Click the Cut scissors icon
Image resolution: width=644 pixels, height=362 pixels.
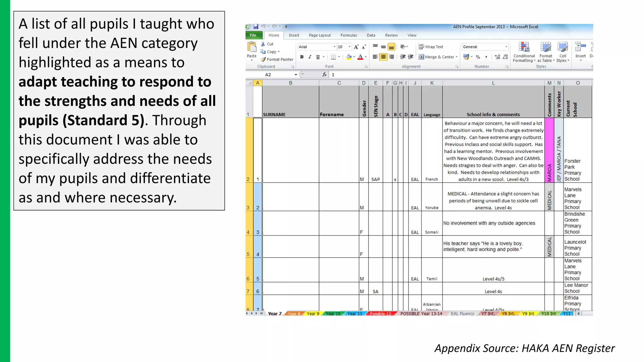pos(263,44)
